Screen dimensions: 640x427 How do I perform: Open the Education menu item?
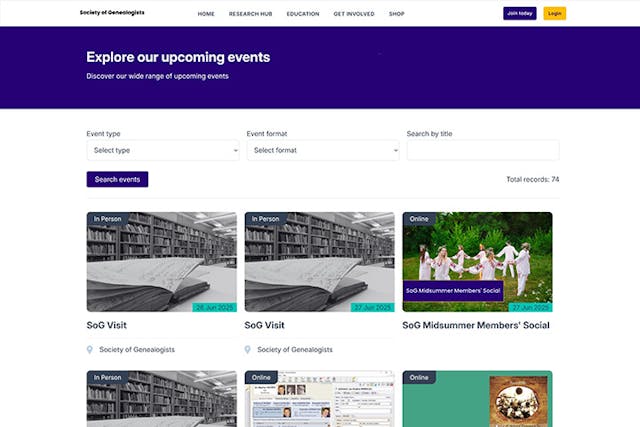click(x=303, y=14)
